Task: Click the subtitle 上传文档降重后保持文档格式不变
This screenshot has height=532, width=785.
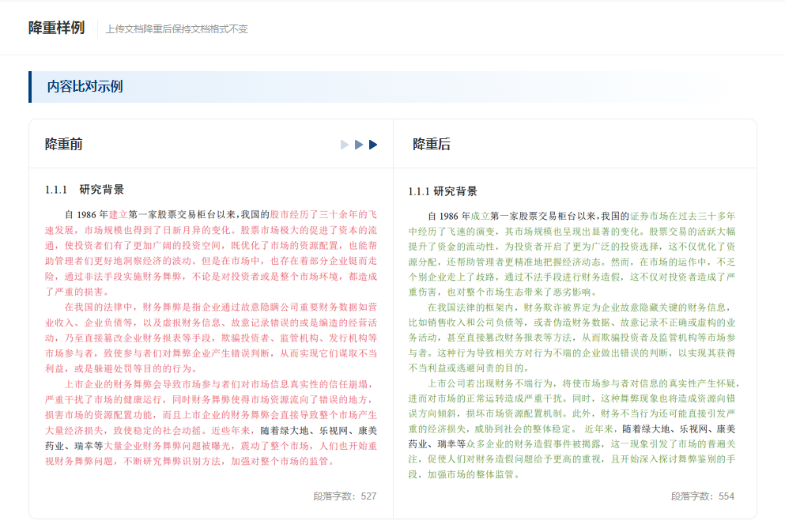Action: (177, 29)
